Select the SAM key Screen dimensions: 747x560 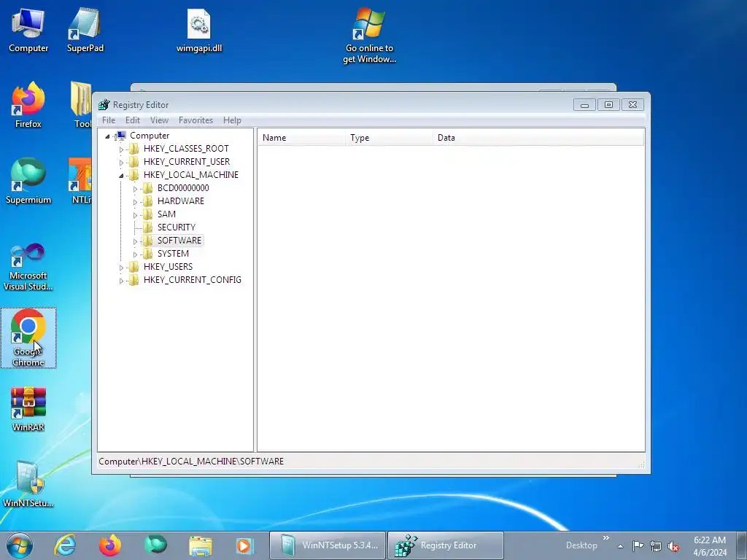[x=166, y=214]
